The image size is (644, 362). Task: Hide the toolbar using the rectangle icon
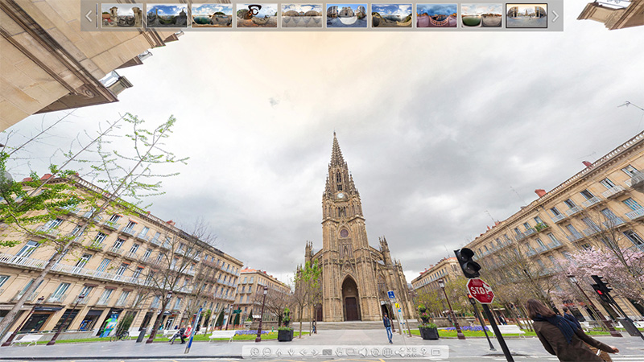pos(436,352)
